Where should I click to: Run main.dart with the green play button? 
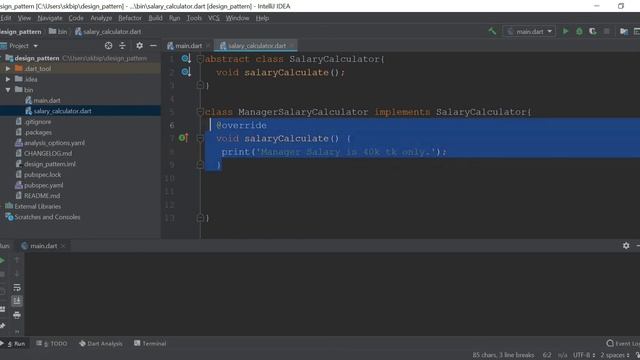click(565, 31)
